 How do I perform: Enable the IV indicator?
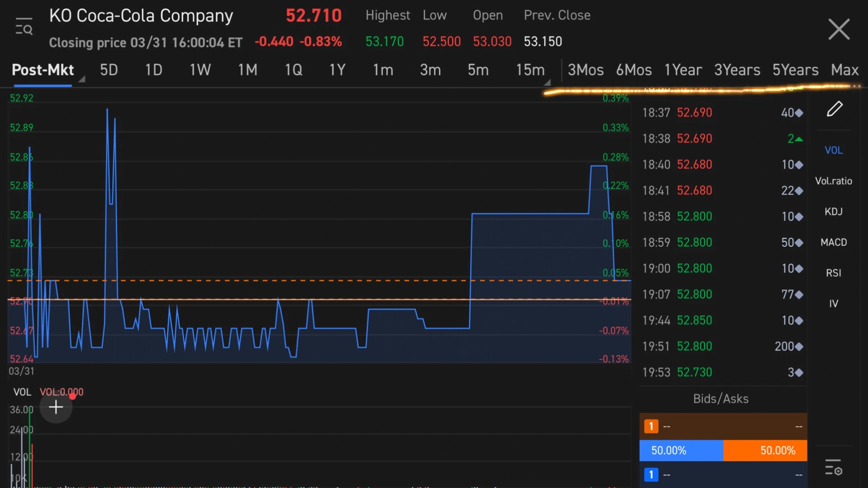click(x=834, y=304)
